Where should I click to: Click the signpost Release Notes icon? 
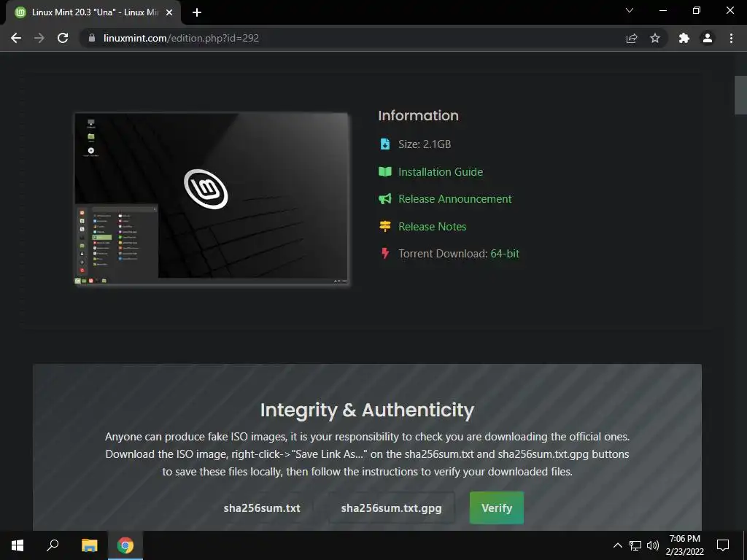point(385,226)
